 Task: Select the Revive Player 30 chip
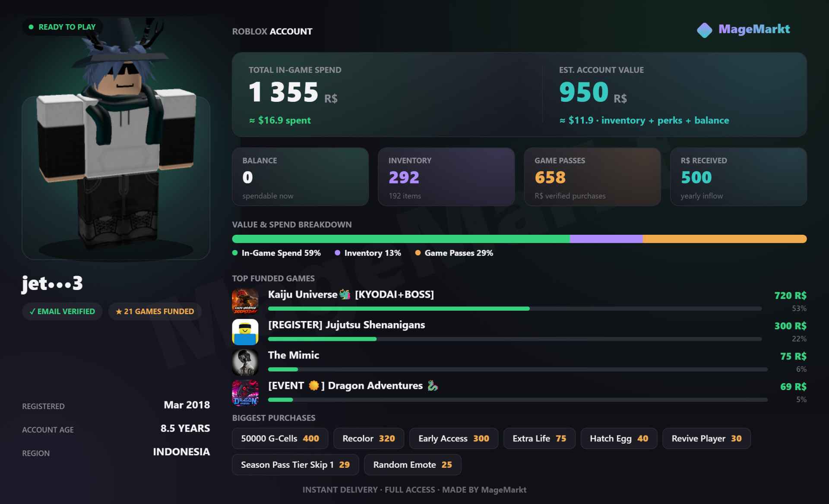(x=706, y=438)
